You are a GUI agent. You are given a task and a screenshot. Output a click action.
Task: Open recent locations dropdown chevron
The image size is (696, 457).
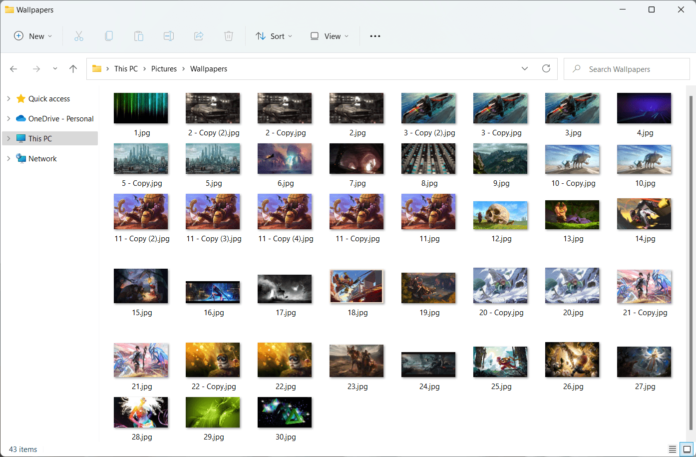(x=55, y=69)
